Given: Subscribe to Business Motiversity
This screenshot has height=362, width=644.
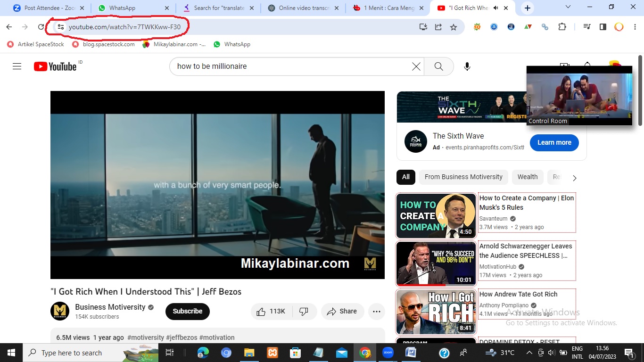Looking at the screenshot, I should pyautogui.click(x=188, y=311).
